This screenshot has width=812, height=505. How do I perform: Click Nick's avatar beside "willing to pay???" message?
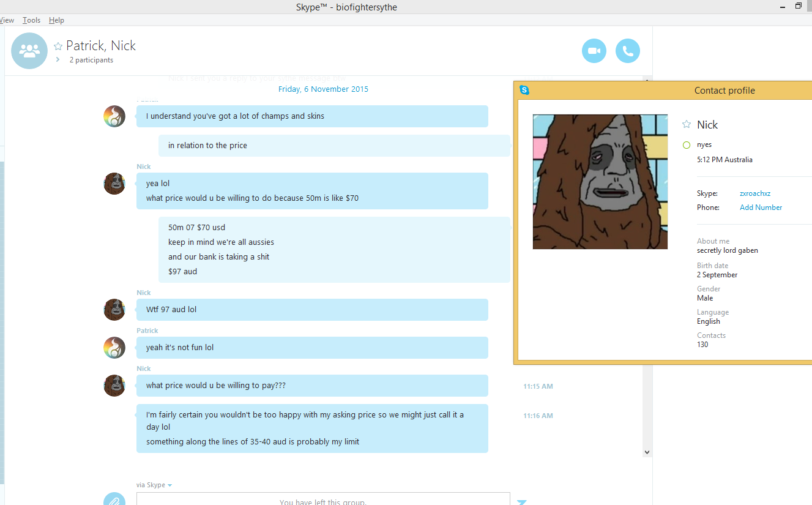[114, 386]
